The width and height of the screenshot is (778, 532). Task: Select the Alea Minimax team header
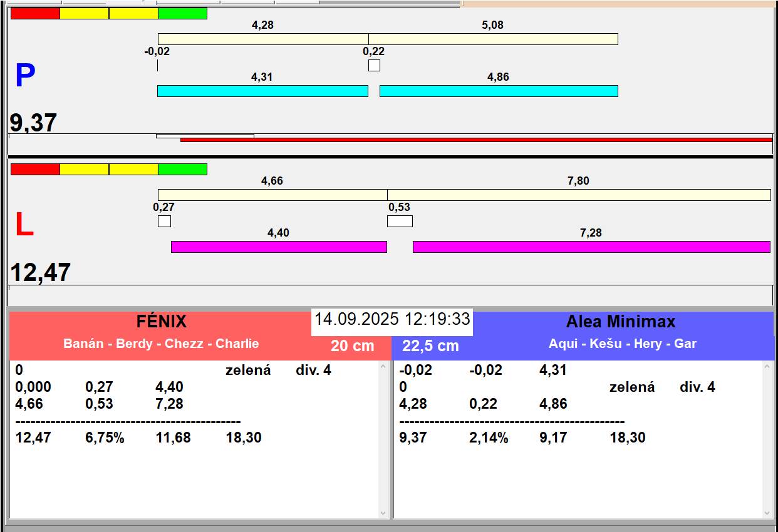(x=621, y=322)
